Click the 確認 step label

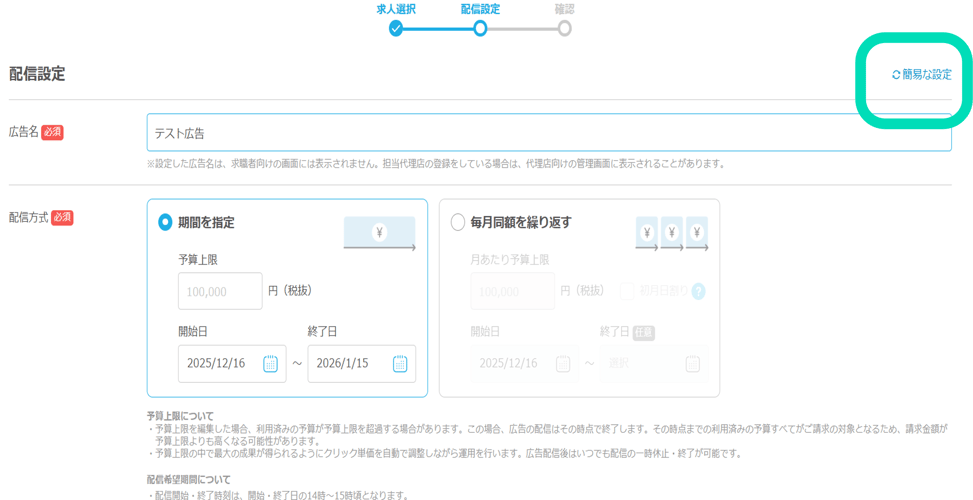[x=564, y=9]
